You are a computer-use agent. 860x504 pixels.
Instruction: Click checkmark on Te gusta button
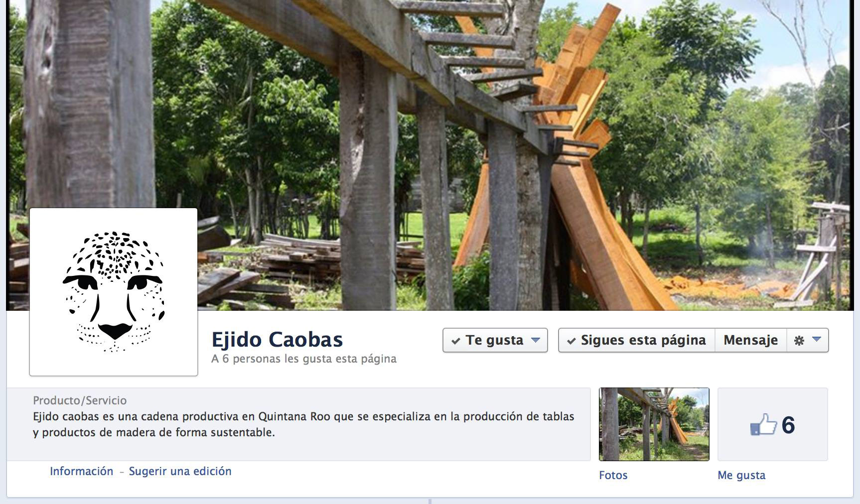coord(455,341)
